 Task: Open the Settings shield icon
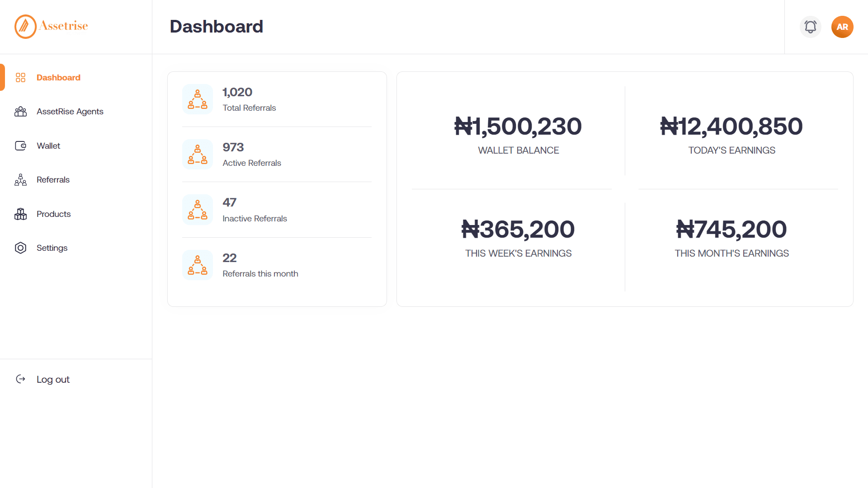tap(20, 248)
